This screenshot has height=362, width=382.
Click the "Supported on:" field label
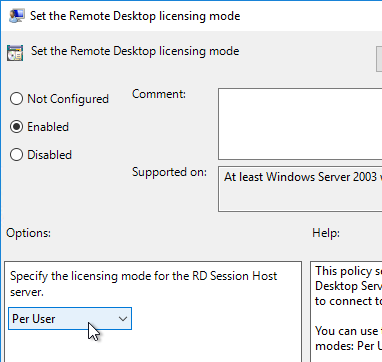pos(169,172)
